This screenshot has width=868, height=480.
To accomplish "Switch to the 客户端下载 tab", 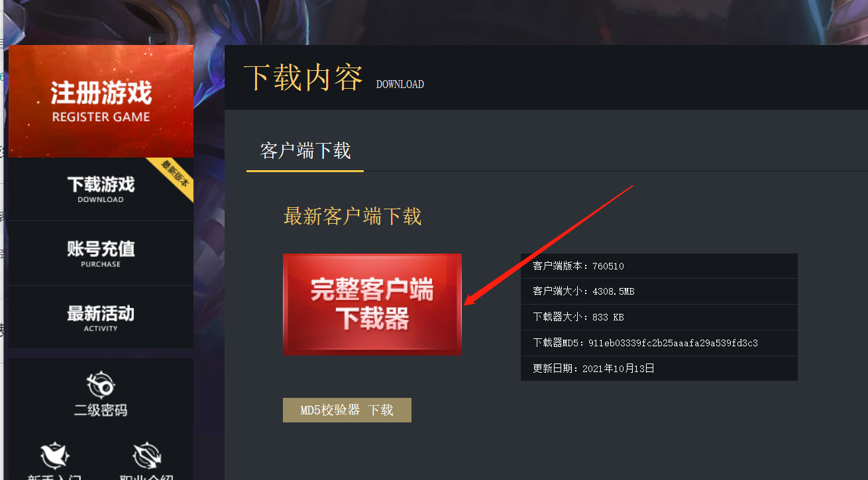I will pyautogui.click(x=305, y=151).
